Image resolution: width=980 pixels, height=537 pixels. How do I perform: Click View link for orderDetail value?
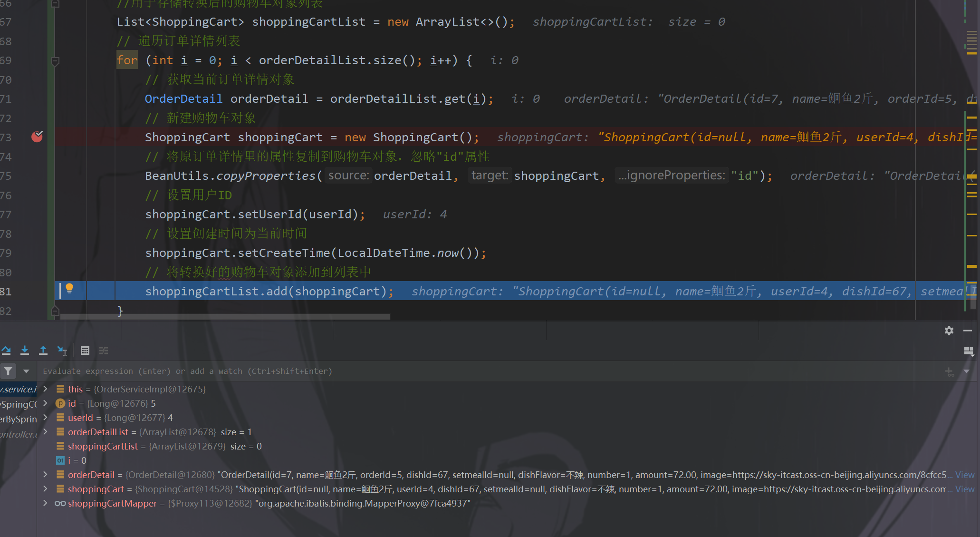coord(964,475)
